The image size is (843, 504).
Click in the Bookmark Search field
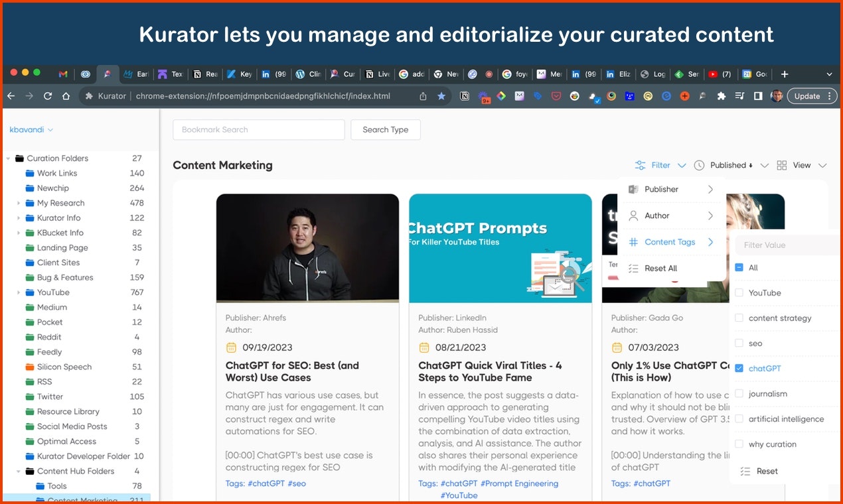click(259, 129)
